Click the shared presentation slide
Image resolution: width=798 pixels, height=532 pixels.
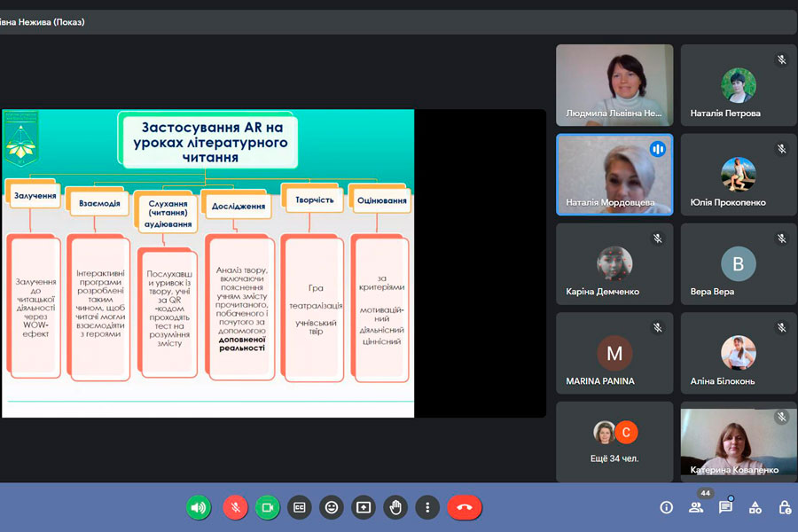pyautogui.click(x=207, y=263)
